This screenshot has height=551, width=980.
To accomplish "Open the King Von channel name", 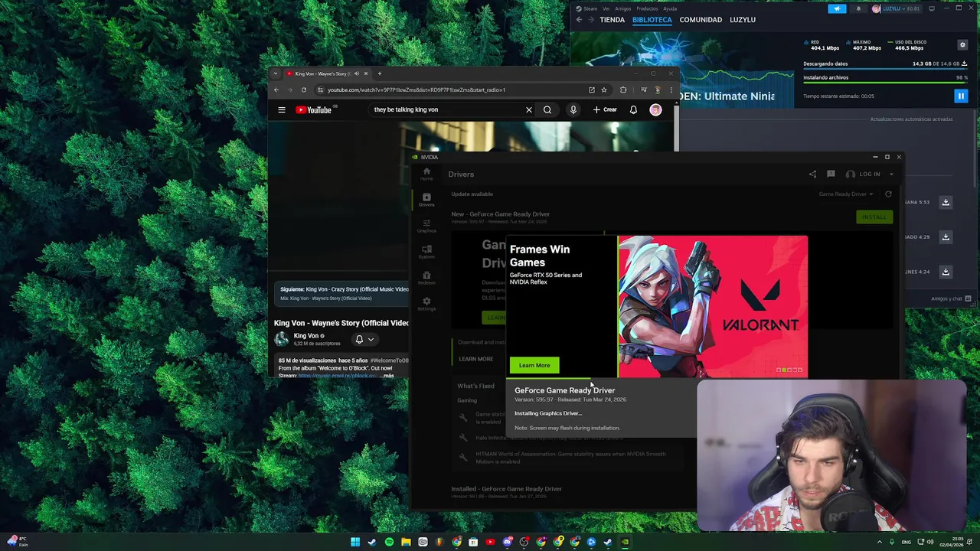I will (306, 335).
